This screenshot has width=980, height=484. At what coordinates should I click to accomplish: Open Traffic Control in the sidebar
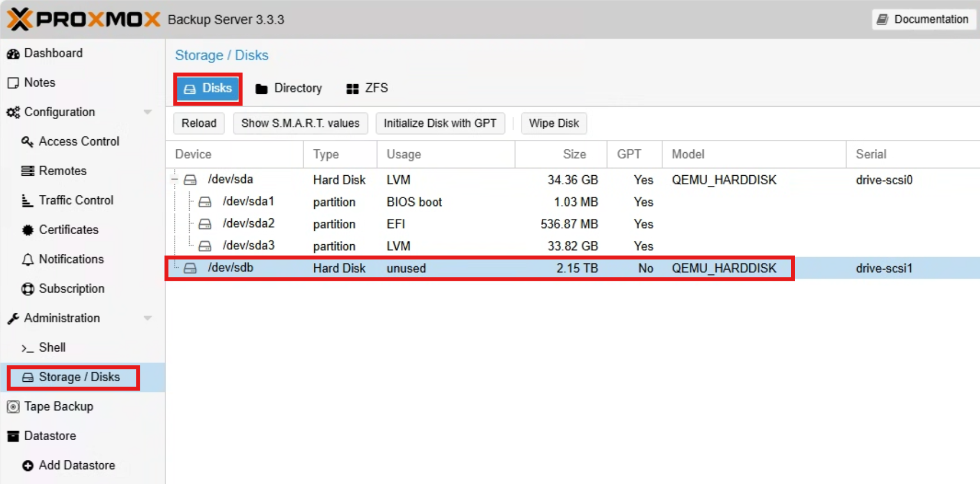pos(76,200)
